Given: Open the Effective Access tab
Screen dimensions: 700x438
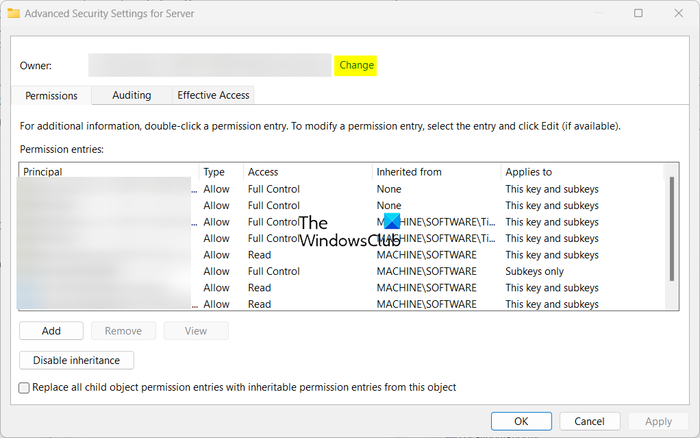Looking at the screenshot, I should click(213, 95).
